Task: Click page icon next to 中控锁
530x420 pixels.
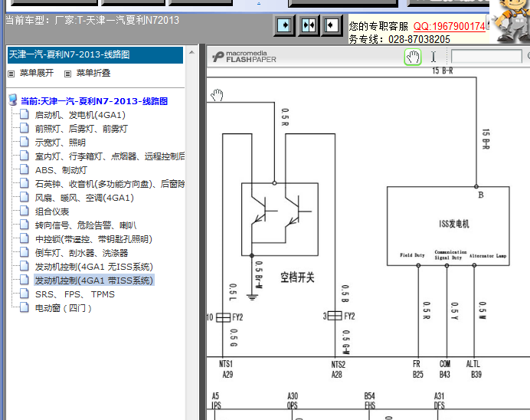Action: [x=24, y=238]
